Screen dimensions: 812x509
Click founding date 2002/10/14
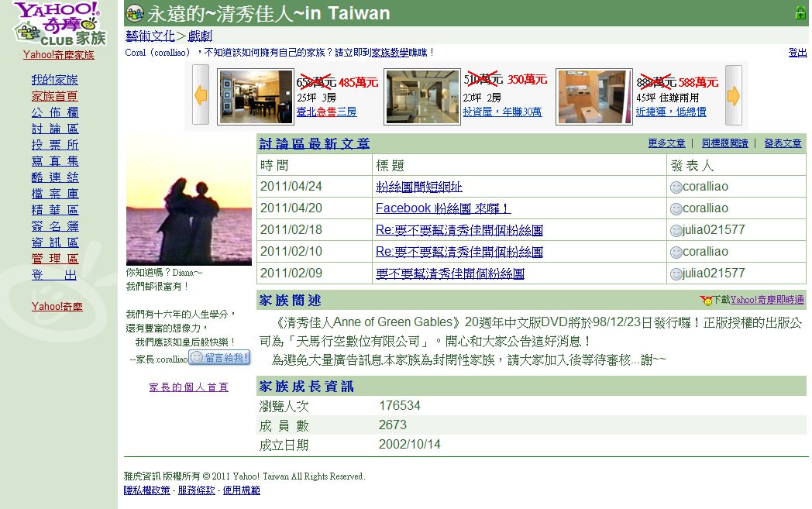[x=410, y=444]
